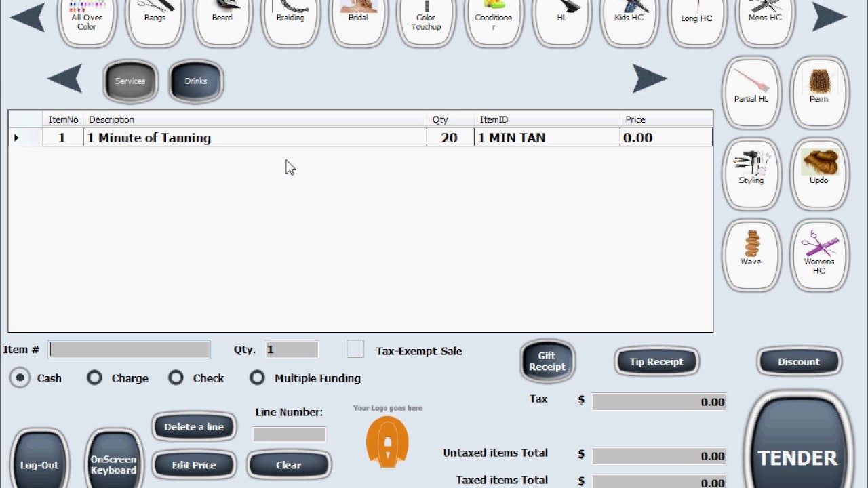Click the Clear button
This screenshot has height=488, width=868.
[x=288, y=465]
